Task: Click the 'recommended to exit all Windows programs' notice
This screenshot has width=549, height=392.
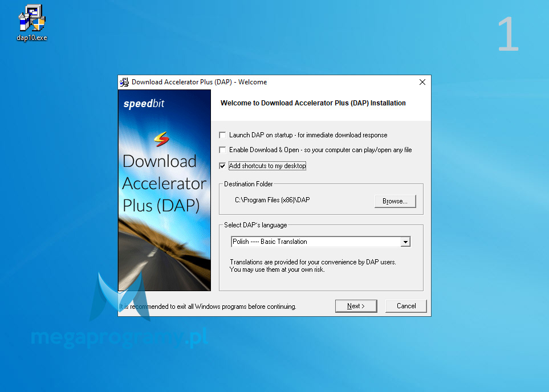Action: [208, 307]
